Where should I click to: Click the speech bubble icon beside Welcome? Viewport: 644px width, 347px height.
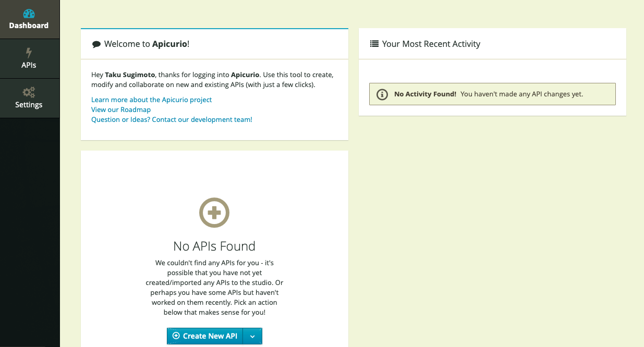click(96, 44)
